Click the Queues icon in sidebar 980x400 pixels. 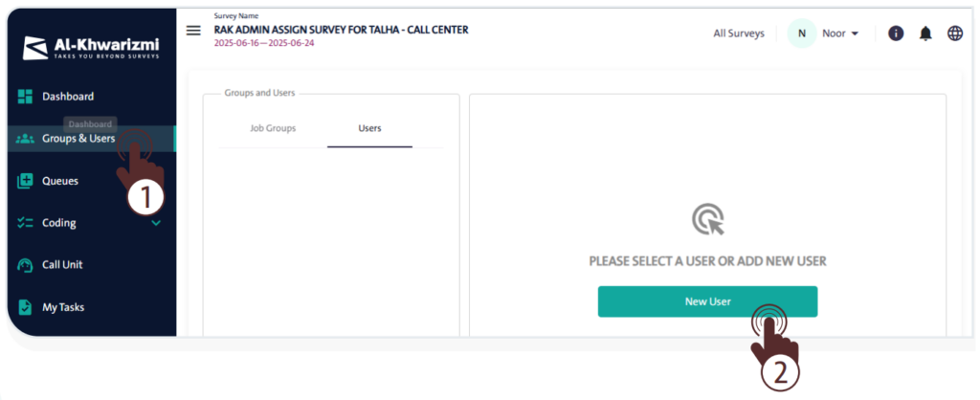[x=26, y=181]
